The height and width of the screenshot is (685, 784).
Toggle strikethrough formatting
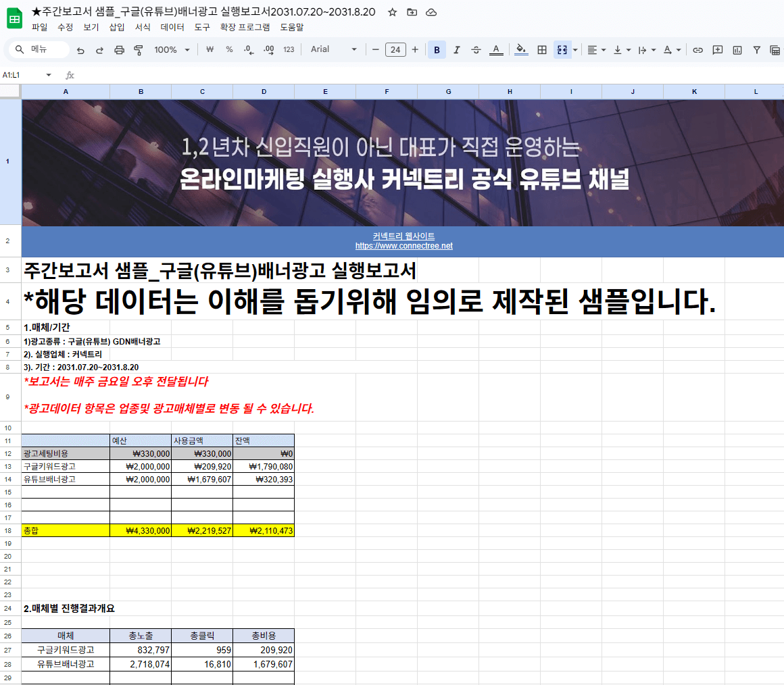tap(475, 49)
